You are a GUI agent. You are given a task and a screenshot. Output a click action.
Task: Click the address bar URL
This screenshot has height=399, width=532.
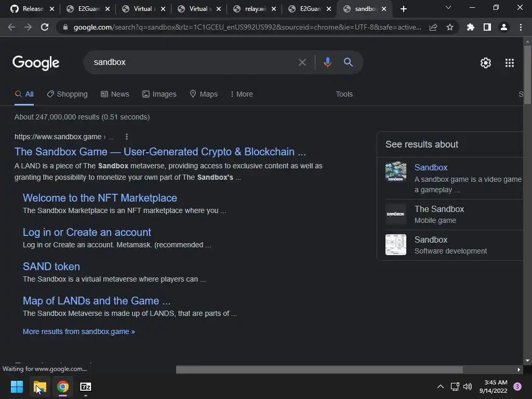pyautogui.click(x=247, y=27)
